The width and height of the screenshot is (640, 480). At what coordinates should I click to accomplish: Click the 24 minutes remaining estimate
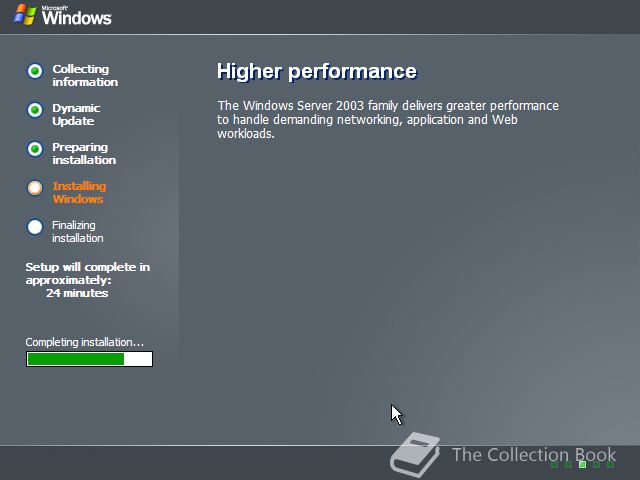click(x=77, y=293)
